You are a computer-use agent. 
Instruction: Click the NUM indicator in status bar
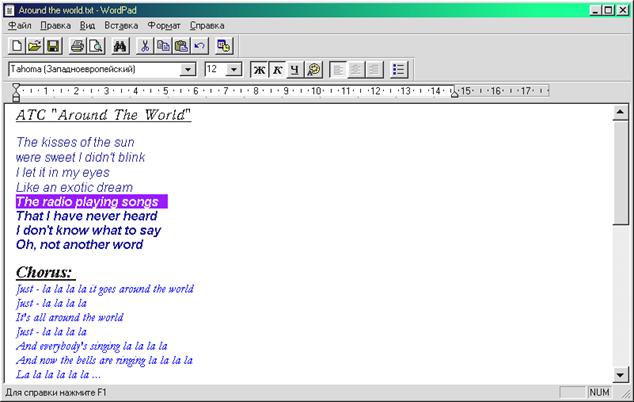point(599,392)
